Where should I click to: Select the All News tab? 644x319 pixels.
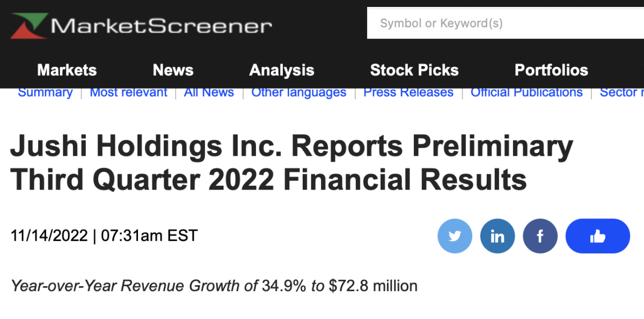coord(209,92)
